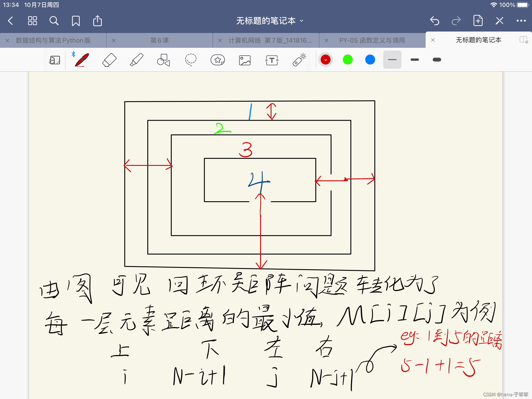Image resolution: width=532 pixels, height=399 pixels.
Task: Select the thickest stroke width
Action: [437, 60]
